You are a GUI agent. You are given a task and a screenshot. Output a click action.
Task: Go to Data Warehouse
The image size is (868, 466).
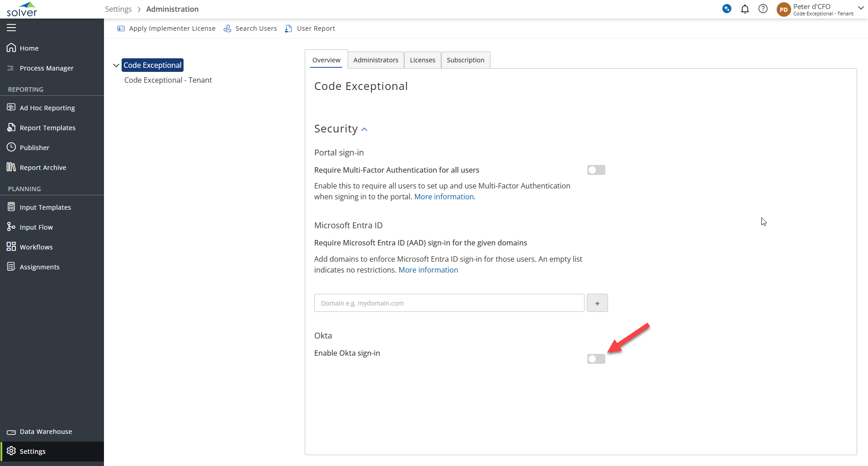click(x=45, y=432)
